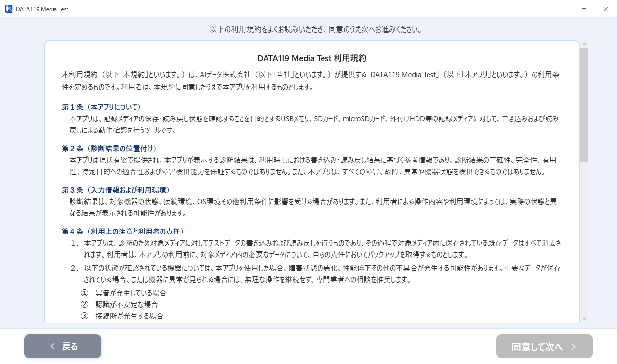
Task: Click the Article 3 paragraph starting 診断結果は、対象機器
Action: (313, 207)
